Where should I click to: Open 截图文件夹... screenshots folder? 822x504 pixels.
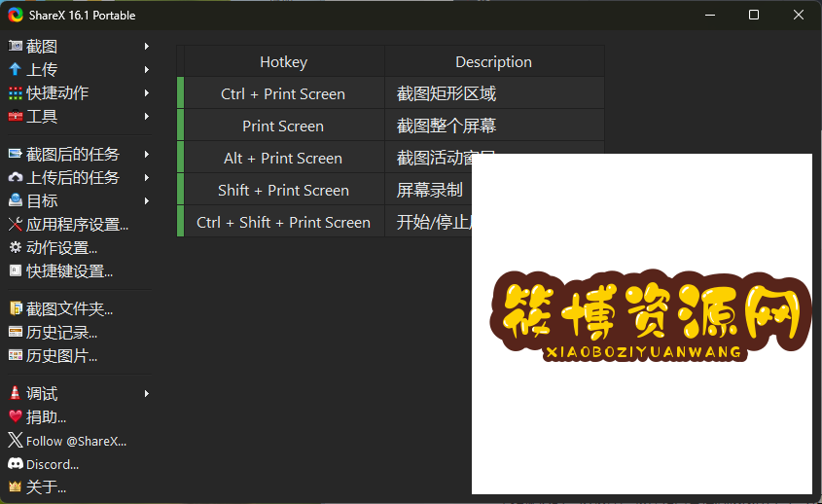[x=79, y=308]
